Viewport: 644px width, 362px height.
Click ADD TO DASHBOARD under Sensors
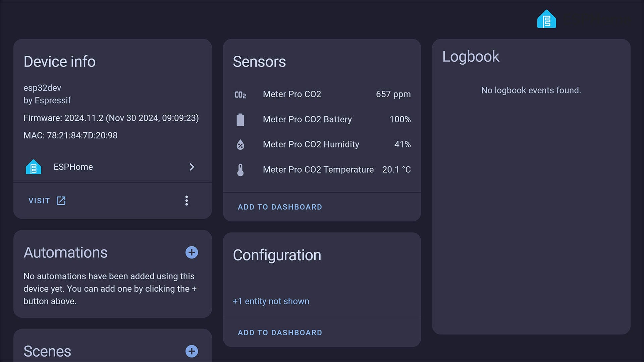click(280, 207)
